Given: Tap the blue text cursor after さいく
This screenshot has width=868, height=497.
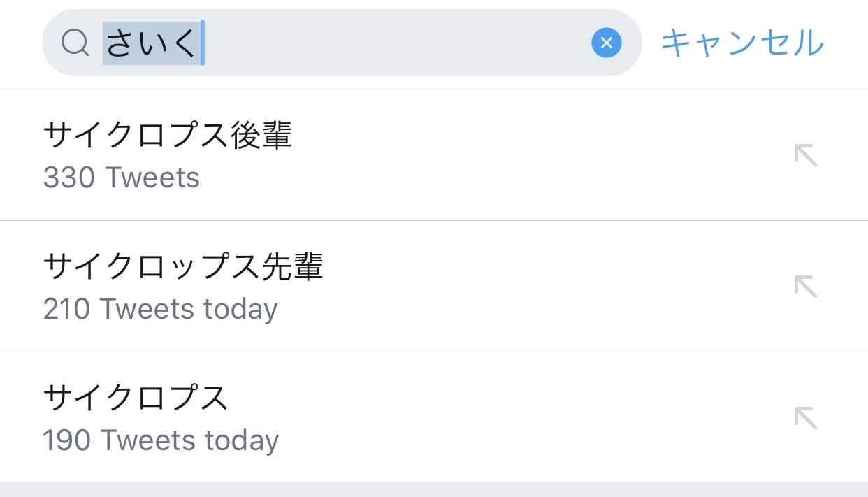Looking at the screenshot, I should [202, 43].
